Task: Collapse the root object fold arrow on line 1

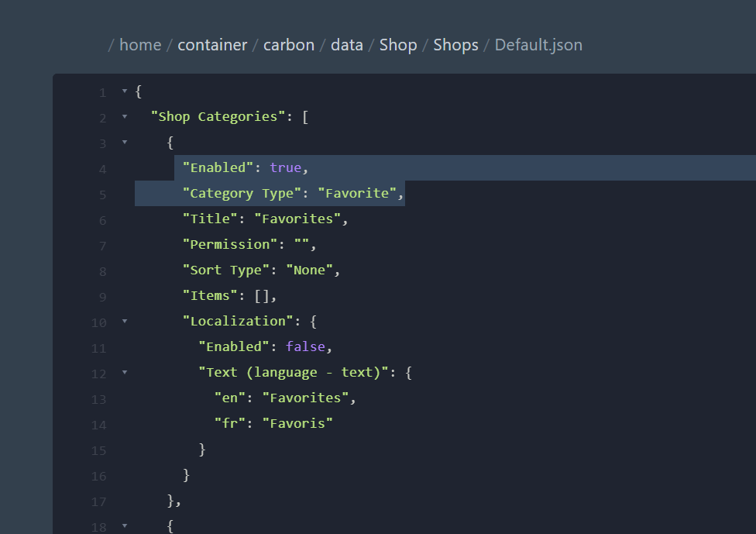Action: click(x=124, y=91)
